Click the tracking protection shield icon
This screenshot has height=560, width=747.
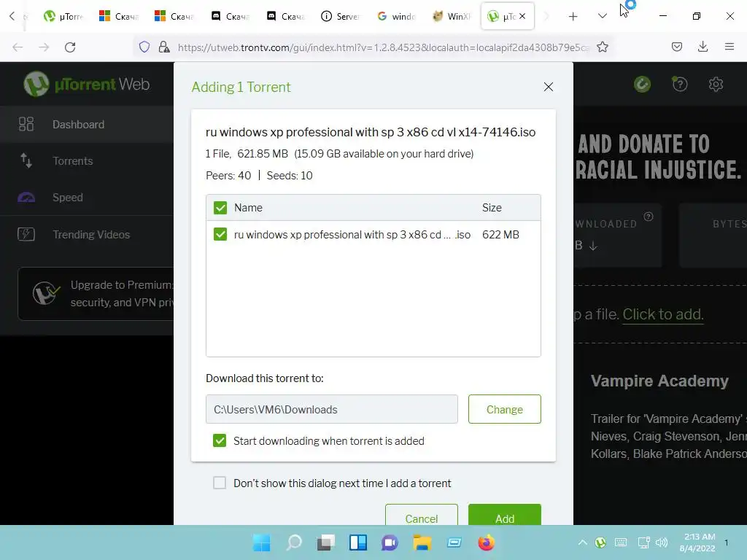tap(144, 47)
